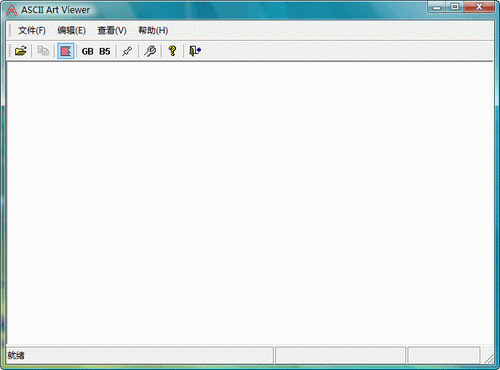The image size is (500, 370).
Task: Close the ASCII Art Viewer window
Action: click(x=479, y=7)
